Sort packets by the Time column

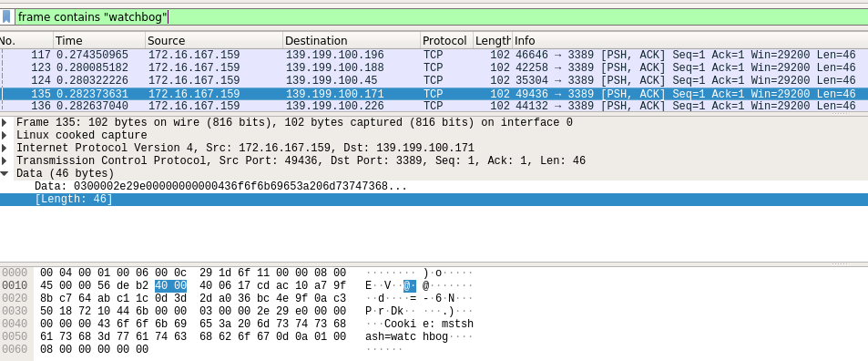[x=99, y=40]
